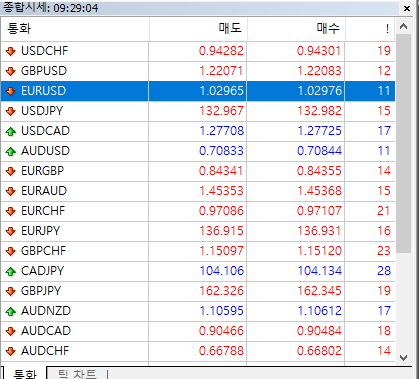Click CADJPY spread value 28

[384, 271]
